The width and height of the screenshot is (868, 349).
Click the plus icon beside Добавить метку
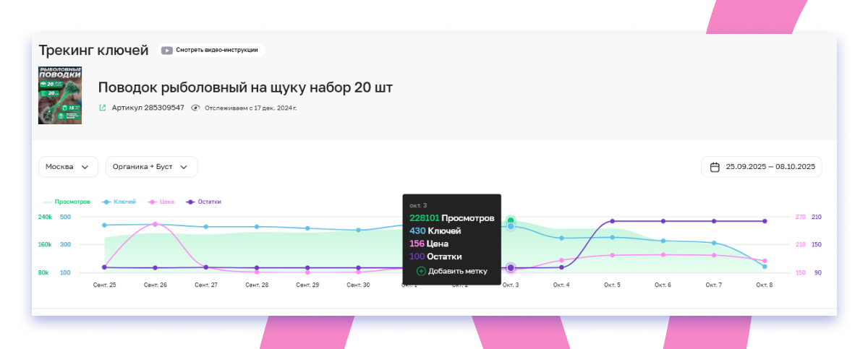point(421,271)
